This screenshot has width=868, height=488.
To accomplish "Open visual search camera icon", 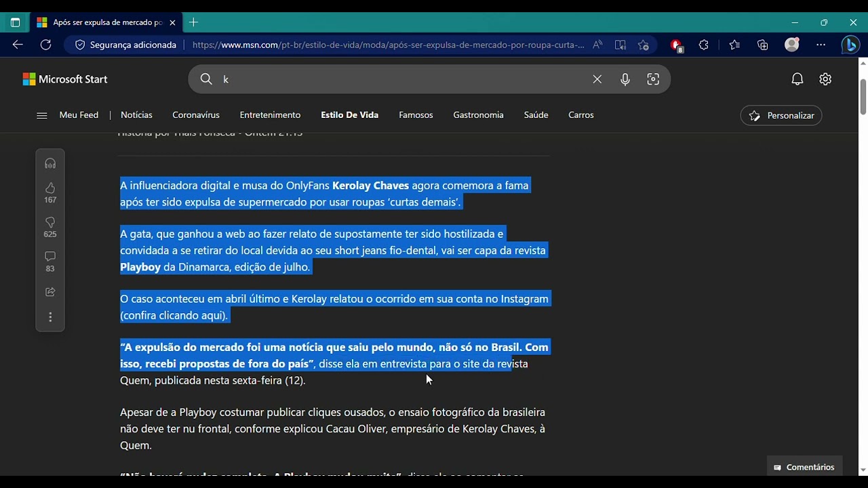I will click(x=653, y=79).
